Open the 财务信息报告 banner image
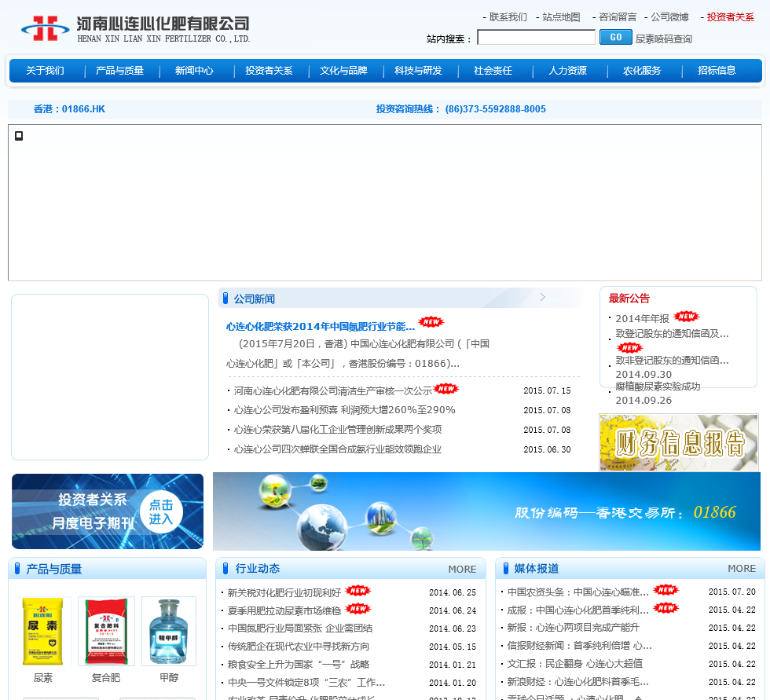The image size is (770, 700). click(679, 442)
